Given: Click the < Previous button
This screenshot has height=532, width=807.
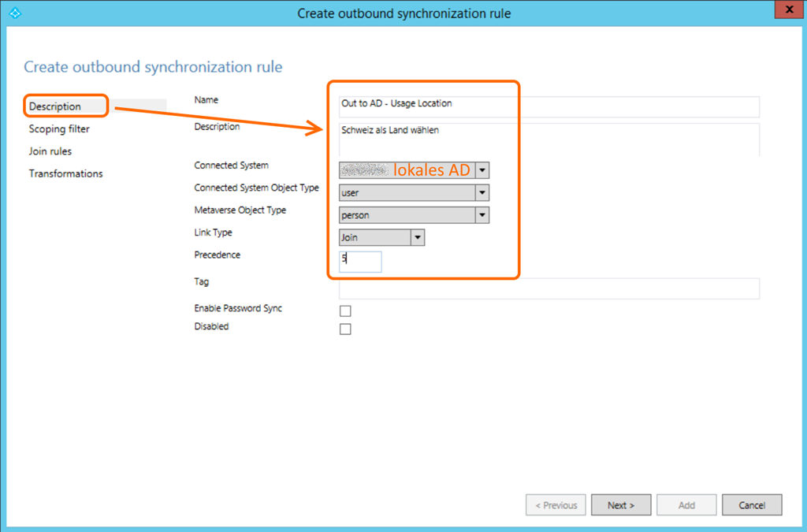Looking at the screenshot, I should pos(556,505).
